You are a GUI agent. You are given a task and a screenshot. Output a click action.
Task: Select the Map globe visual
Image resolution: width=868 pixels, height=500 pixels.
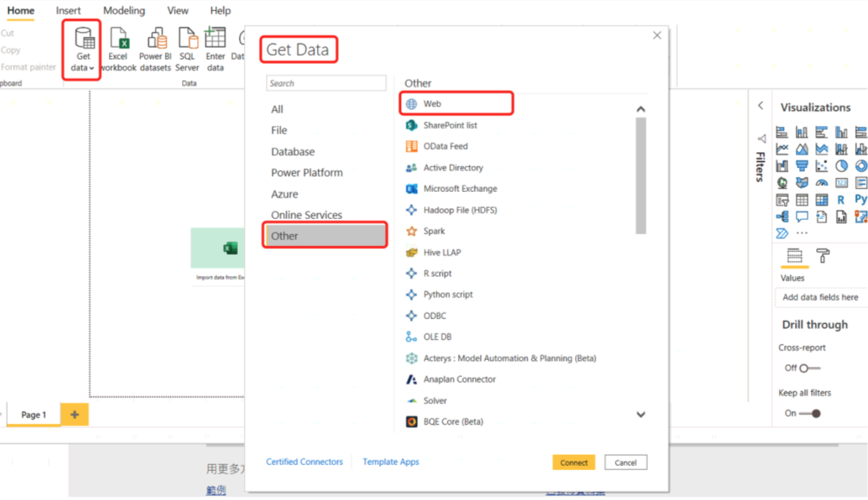coord(782,183)
